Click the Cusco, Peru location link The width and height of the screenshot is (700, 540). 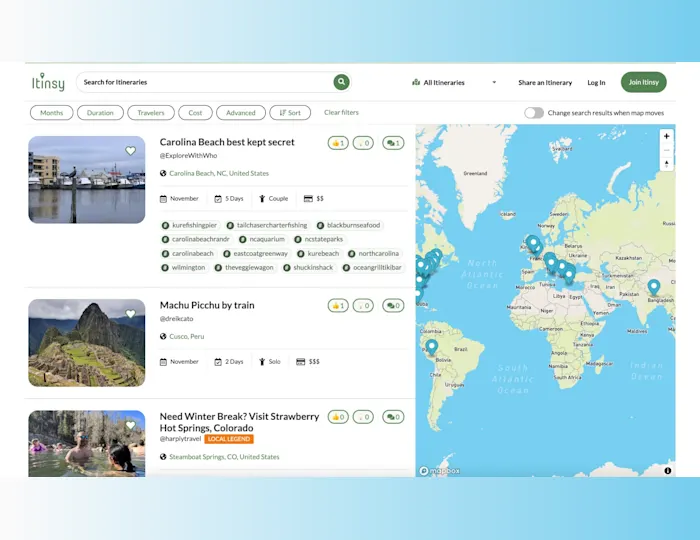(187, 336)
